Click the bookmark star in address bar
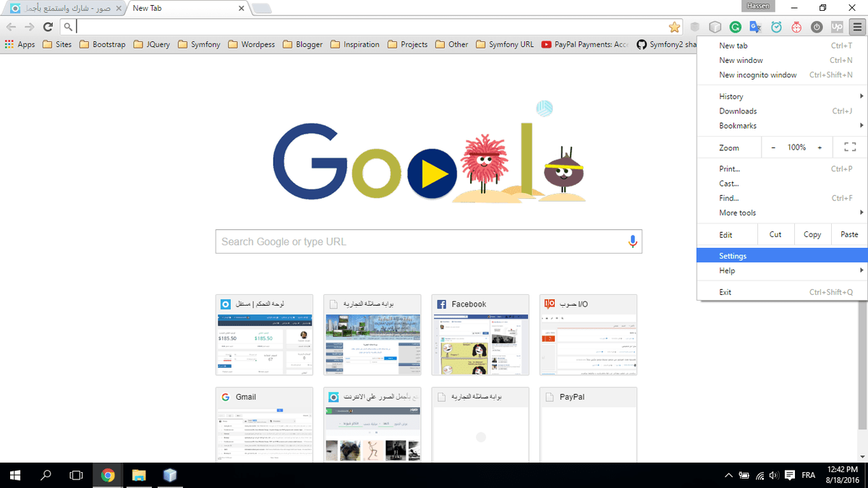 (x=674, y=27)
